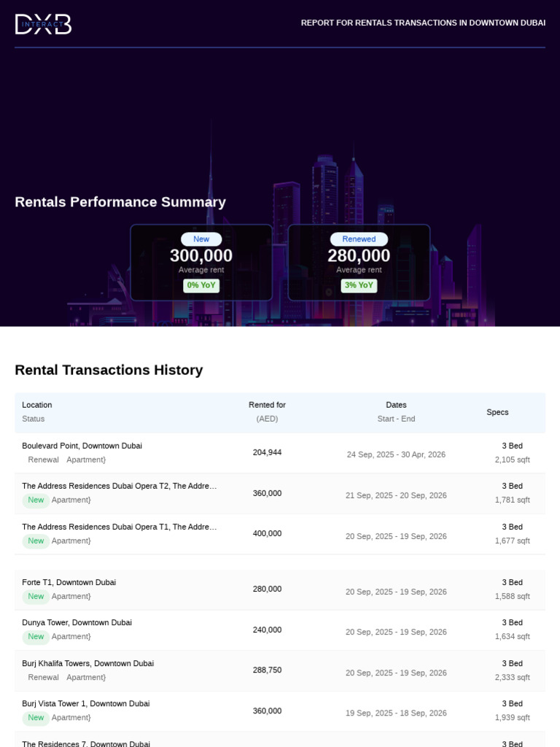Image resolution: width=560 pixels, height=747 pixels.
Task: Select the New average rent badge
Action: coord(201,239)
